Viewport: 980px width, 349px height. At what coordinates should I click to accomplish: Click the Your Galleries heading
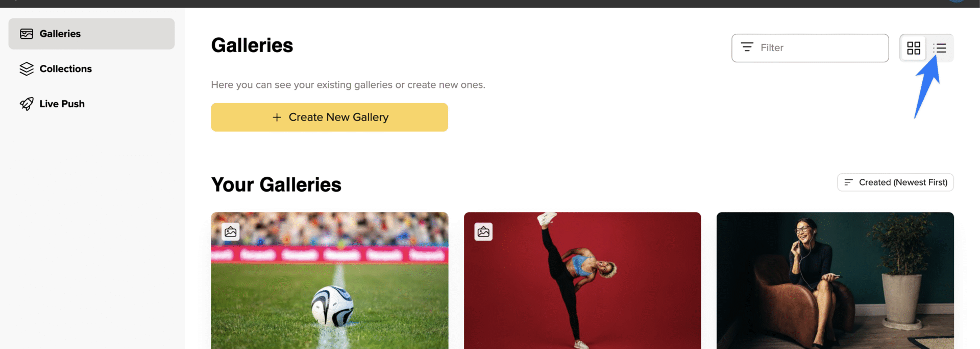[276, 184]
